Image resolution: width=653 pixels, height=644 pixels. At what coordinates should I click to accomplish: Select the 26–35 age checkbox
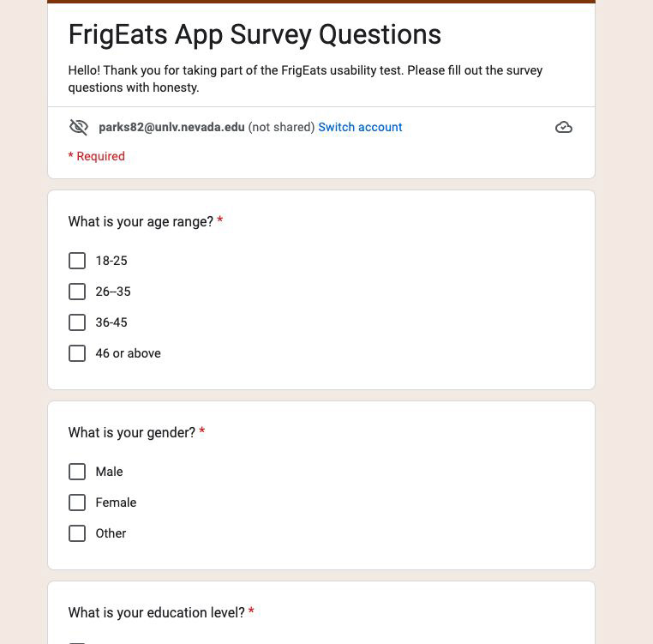pos(77,292)
